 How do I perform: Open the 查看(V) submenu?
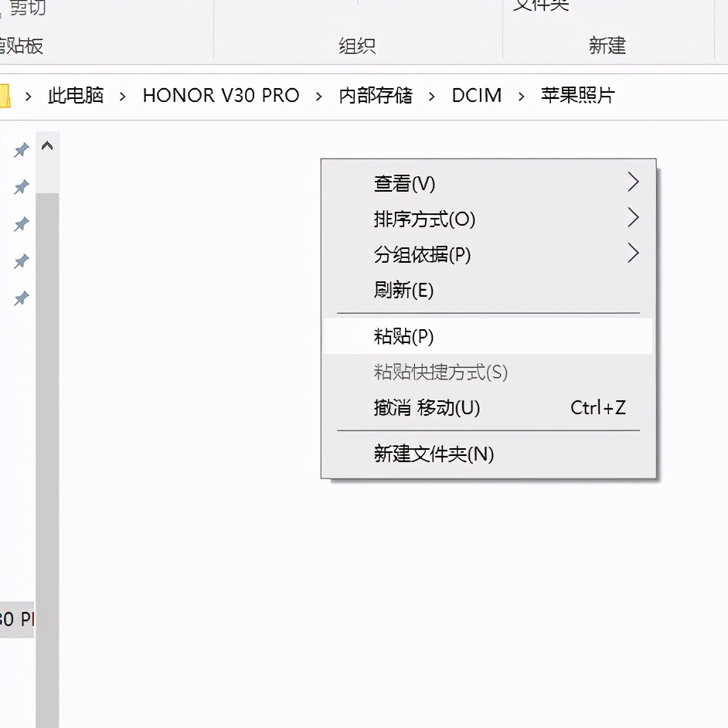coord(488,183)
